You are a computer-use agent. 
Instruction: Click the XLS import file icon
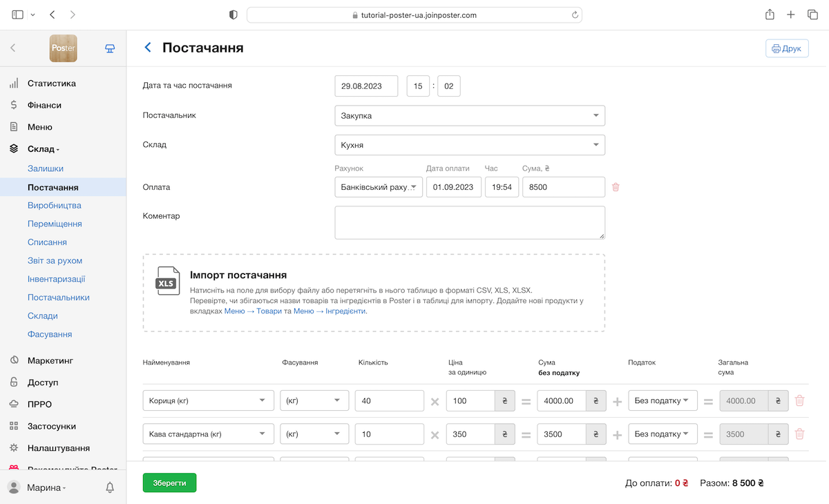click(x=167, y=281)
